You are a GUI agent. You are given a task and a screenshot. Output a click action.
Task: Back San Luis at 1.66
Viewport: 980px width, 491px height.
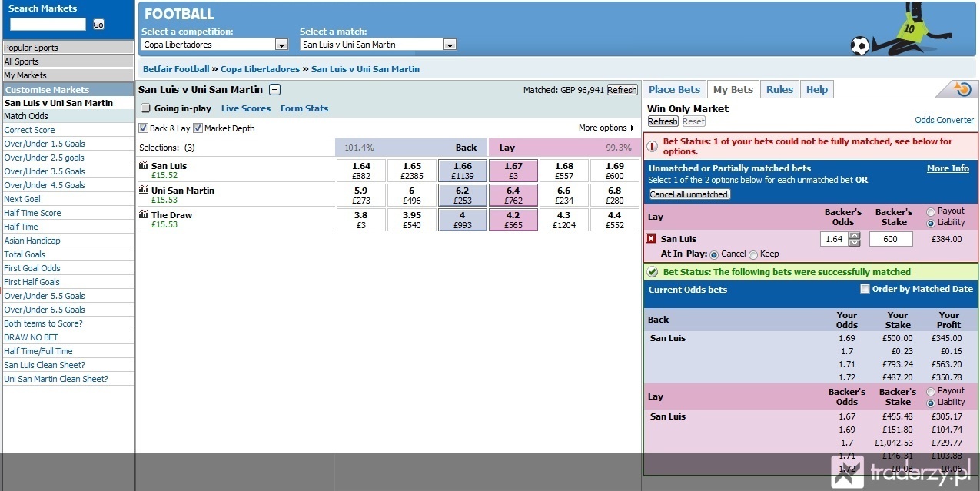[x=463, y=170]
